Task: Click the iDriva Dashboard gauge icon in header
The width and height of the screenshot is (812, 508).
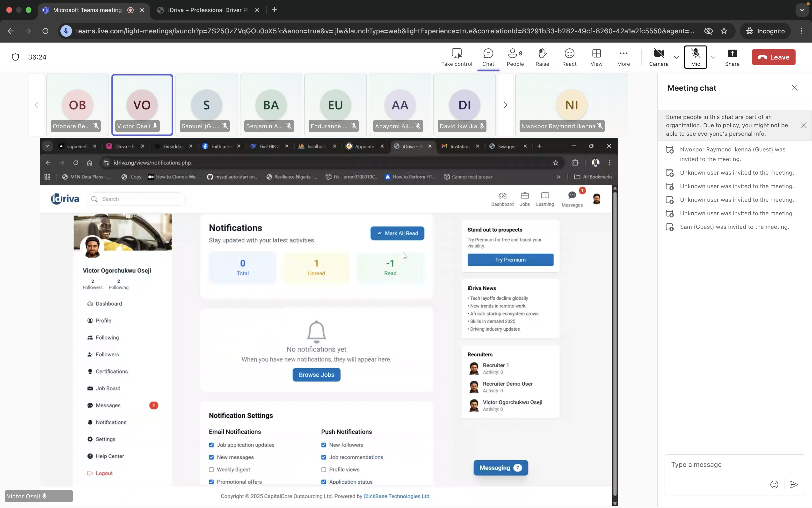Action: click(502, 196)
